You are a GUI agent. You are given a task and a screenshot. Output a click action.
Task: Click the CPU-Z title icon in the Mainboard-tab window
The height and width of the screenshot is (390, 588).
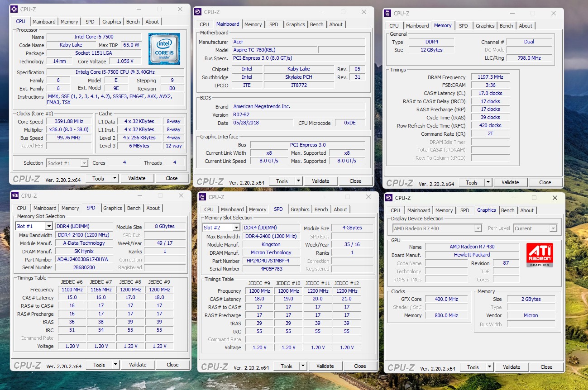click(x=198, y=12)
